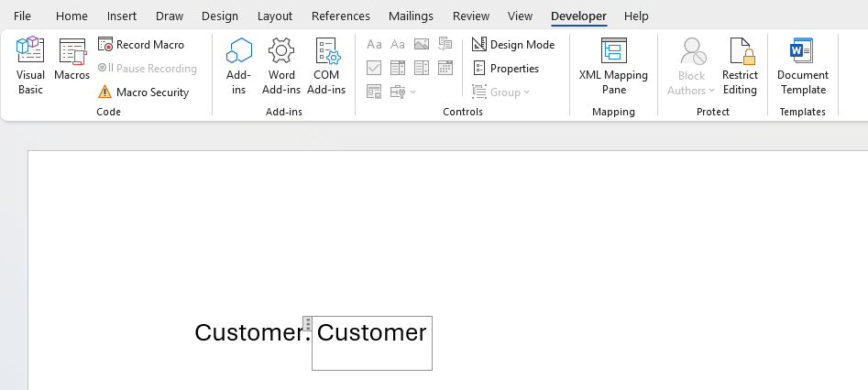Insert a Picture content control
Screen dimensions: 868x390
(x=422, y=44)
